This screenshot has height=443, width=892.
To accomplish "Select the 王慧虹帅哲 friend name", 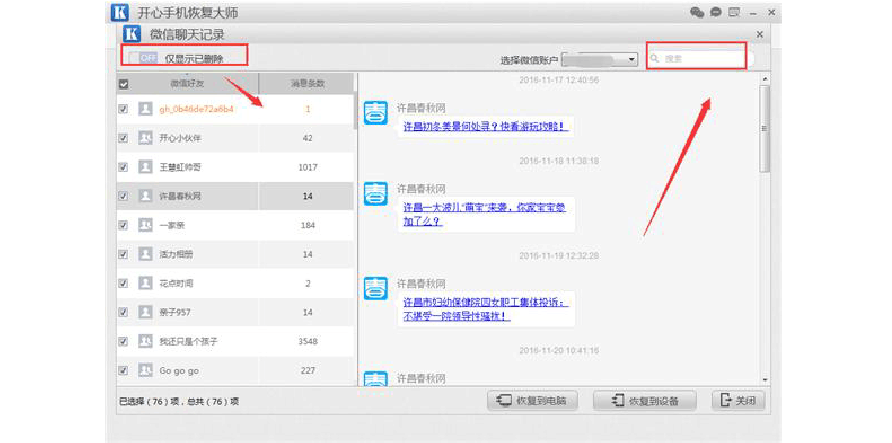I will (x=181, y=167).
